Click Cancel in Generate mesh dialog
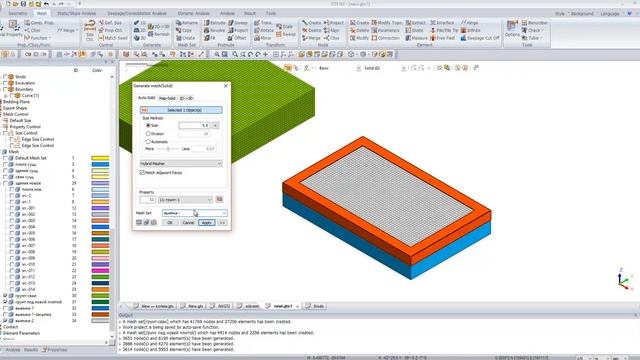 pos(188,222)
